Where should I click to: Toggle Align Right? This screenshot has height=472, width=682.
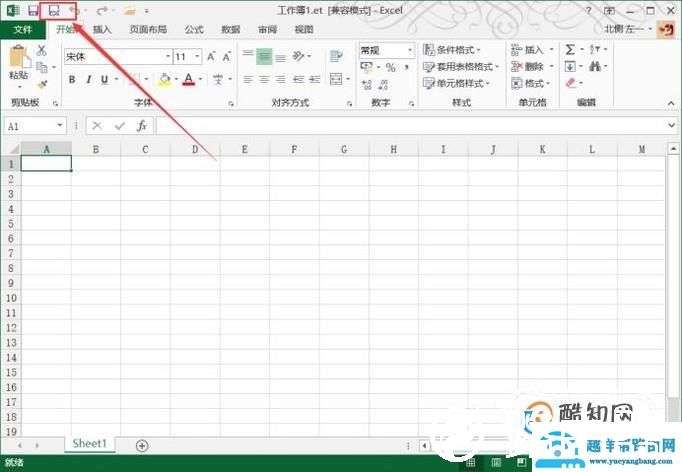pos(281,80)
